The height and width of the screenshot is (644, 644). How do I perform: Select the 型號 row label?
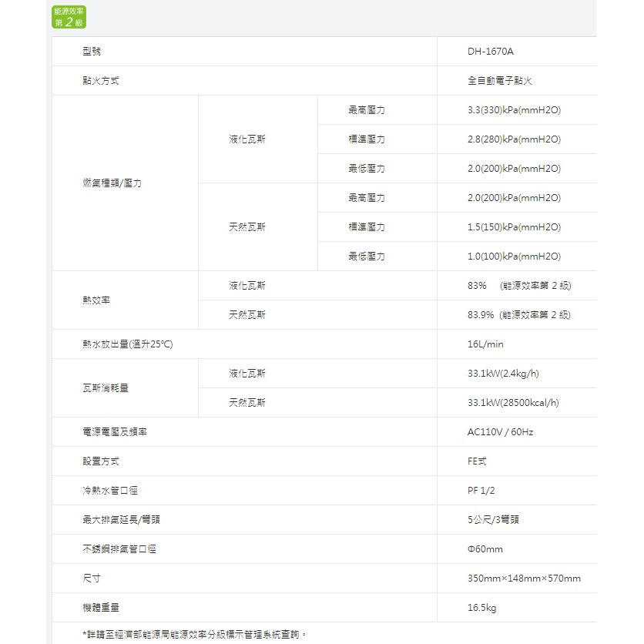click(92, 52)
